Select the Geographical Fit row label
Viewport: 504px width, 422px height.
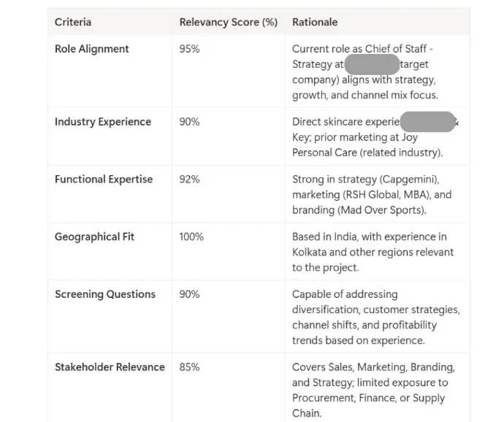point(94,237)
